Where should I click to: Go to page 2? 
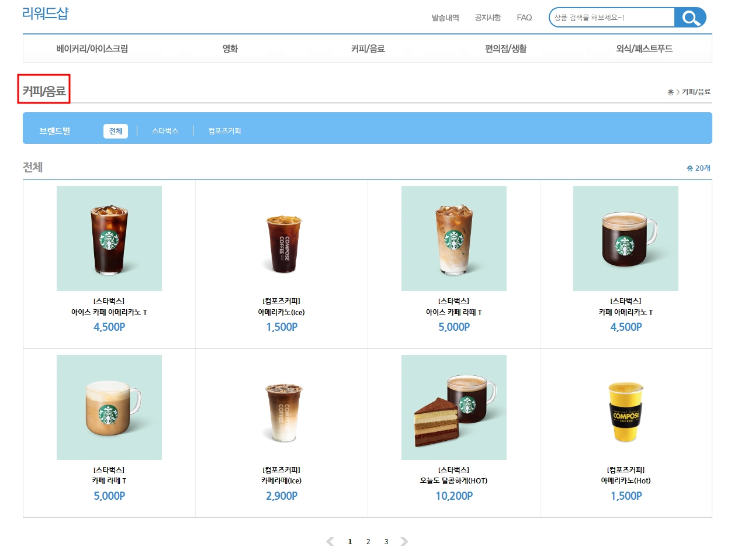368,542
